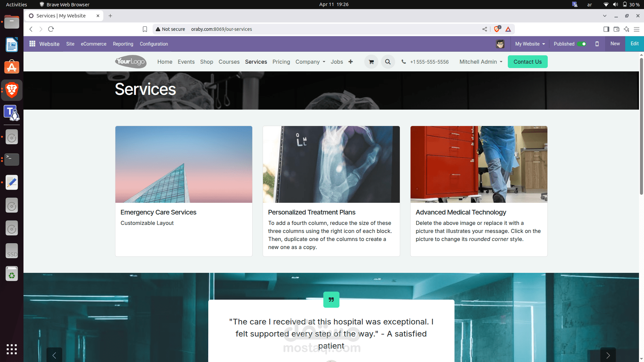Click the Advanced Medical Technology image

click(479, 164)
